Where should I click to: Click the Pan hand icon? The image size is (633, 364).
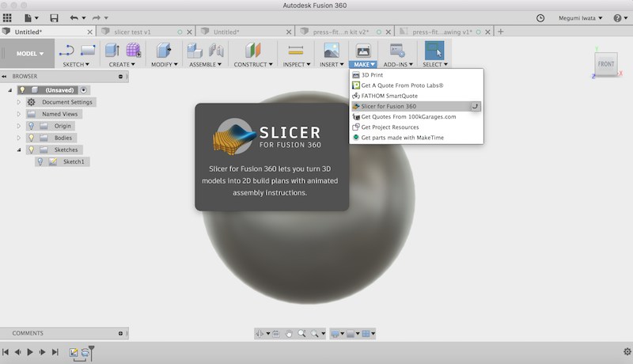(289, 334)
